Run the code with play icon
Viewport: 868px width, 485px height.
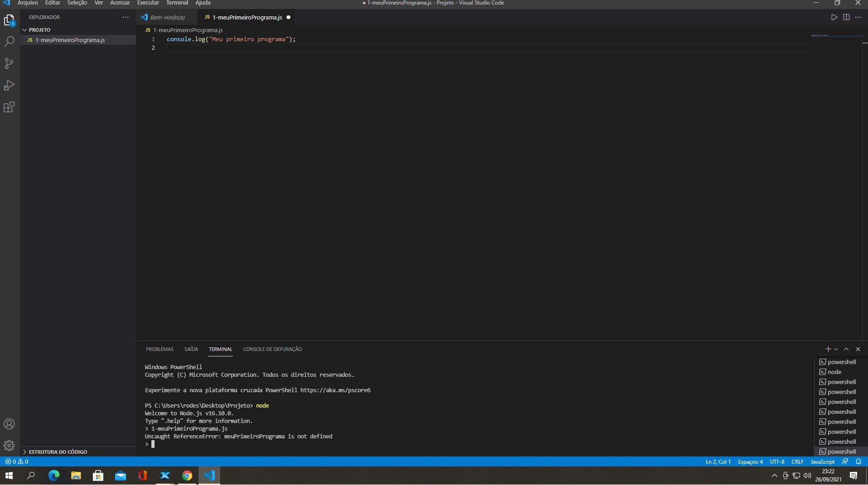(834, 17)
